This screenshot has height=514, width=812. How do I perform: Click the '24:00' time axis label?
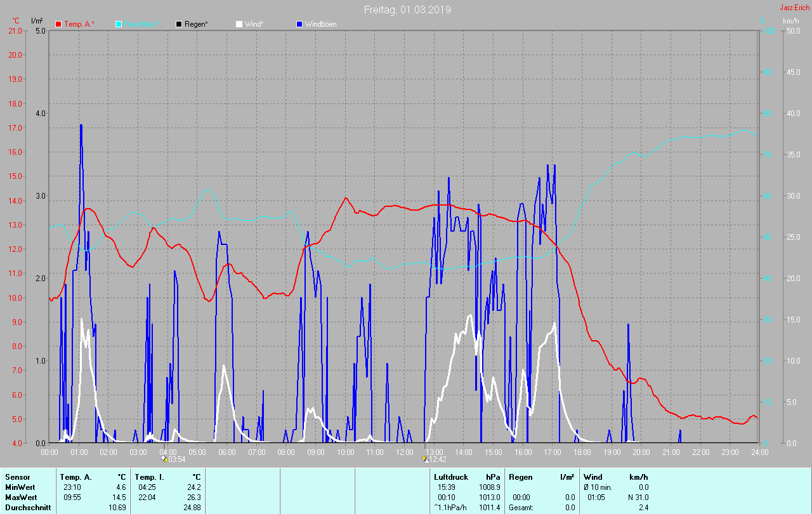point(759,452)
